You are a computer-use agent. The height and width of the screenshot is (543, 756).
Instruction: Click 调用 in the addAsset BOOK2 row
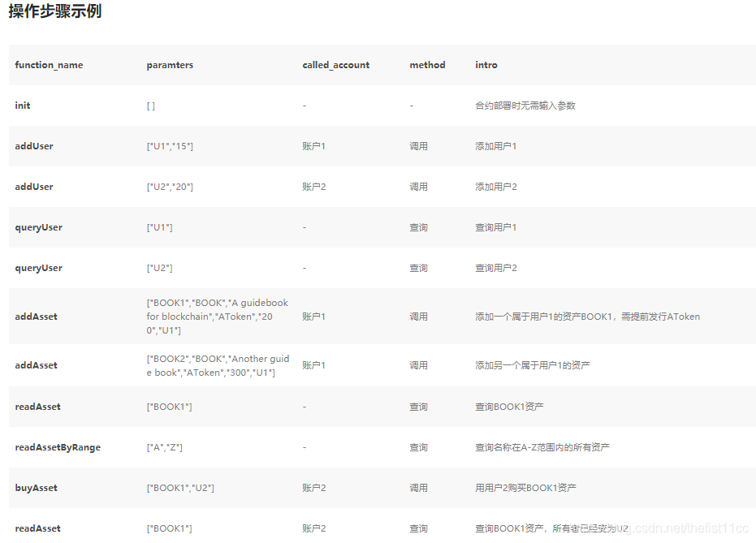tap(418, 365)
